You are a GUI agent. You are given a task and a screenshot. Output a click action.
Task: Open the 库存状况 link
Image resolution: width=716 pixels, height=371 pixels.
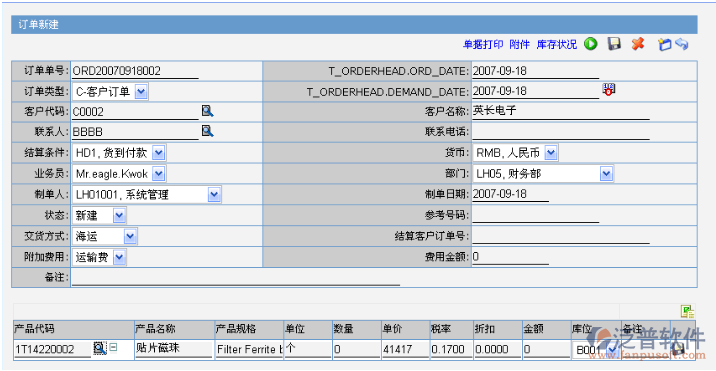point(557,44)
